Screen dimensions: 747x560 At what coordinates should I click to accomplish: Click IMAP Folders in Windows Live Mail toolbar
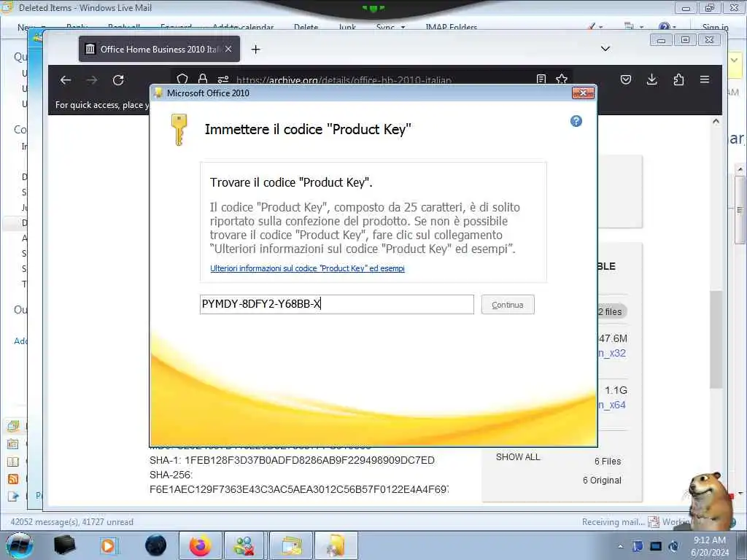tap(451, 28)
